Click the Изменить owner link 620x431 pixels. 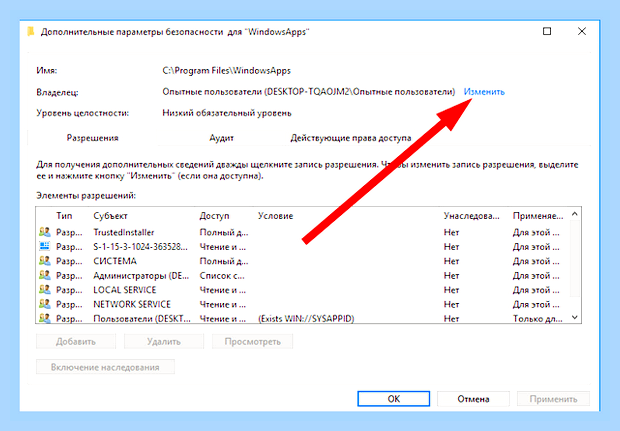pos(484,92)
